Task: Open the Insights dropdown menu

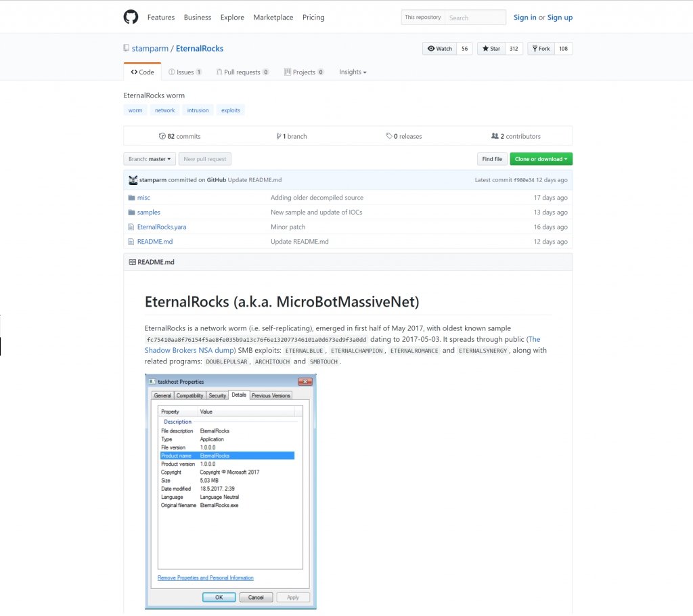Action: pos(353,72)
